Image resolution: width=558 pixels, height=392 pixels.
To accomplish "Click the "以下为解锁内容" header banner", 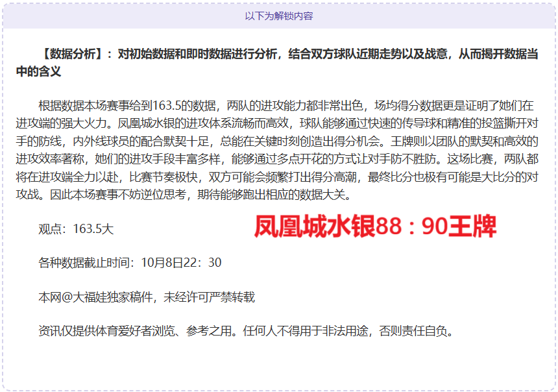I will click(x=279, y=16).
